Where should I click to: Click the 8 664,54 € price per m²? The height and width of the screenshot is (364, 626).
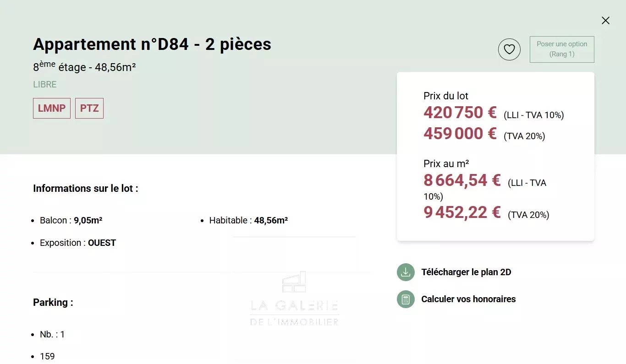click(462, 180)
